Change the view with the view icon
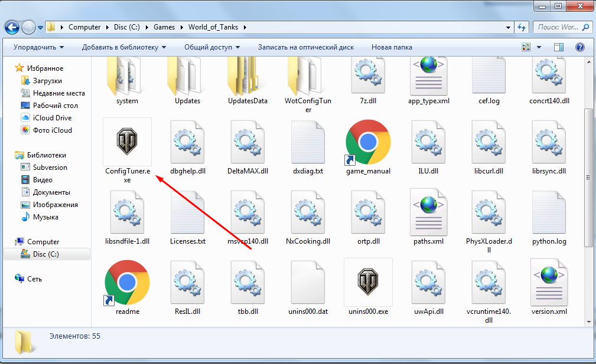This screenshot has height=364, width=596. [x=526, y=47]
